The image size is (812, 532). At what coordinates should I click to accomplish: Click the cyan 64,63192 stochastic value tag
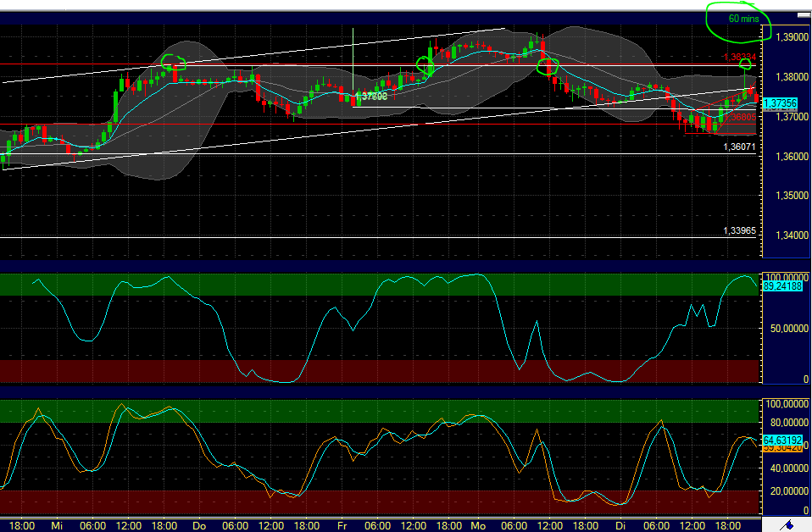tap(782, 441)
